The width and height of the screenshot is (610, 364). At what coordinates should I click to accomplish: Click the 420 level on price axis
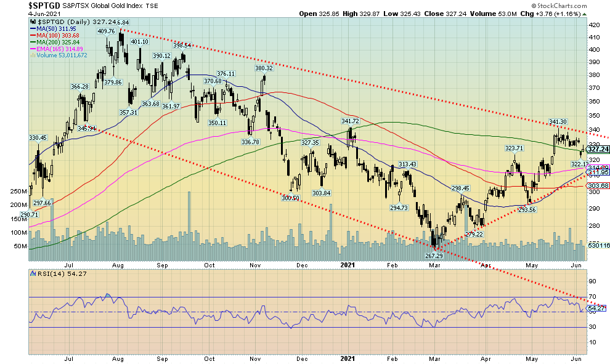pos(595,25)
